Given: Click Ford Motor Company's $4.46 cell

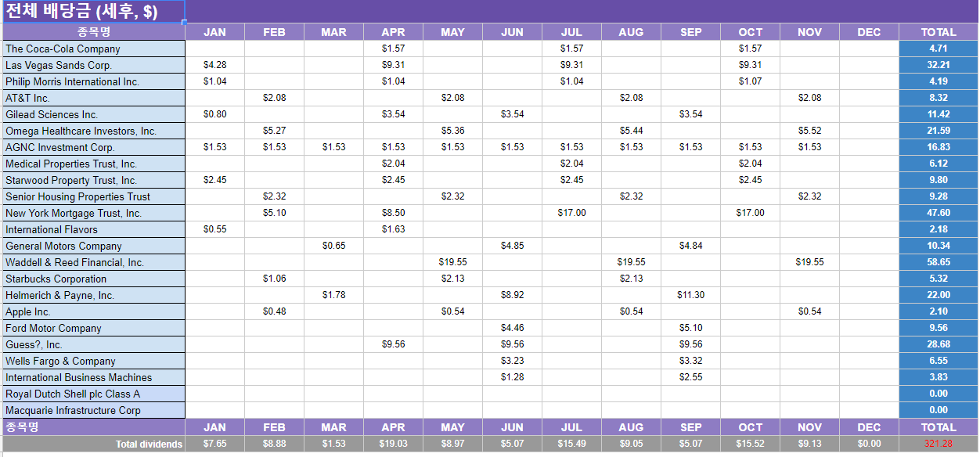Looking at the screenshot, I should (x=512, y=328).
